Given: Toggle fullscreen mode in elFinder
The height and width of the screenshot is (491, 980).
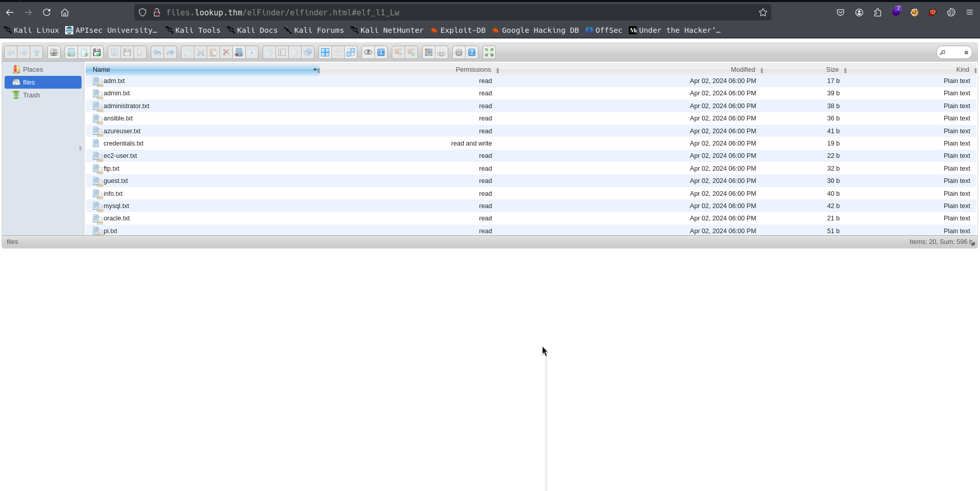Looking at the screenshot, I should (489, 52).
